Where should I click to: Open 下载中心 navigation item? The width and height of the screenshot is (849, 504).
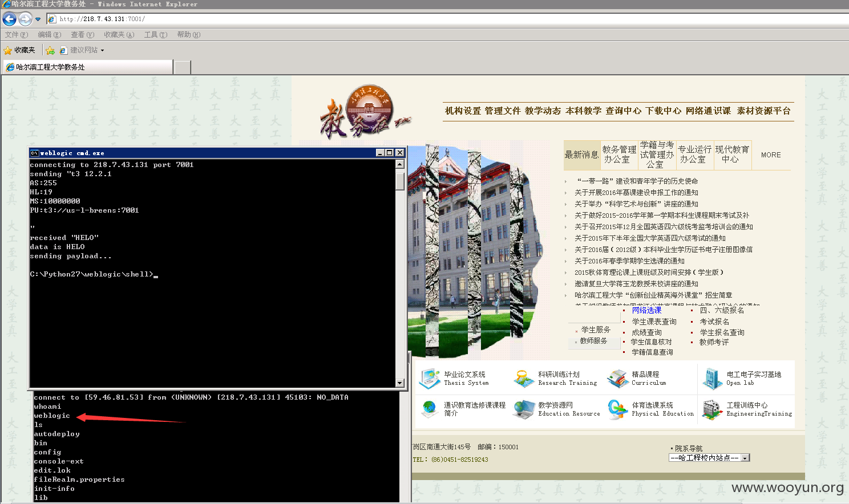click(x=663, y=111)
